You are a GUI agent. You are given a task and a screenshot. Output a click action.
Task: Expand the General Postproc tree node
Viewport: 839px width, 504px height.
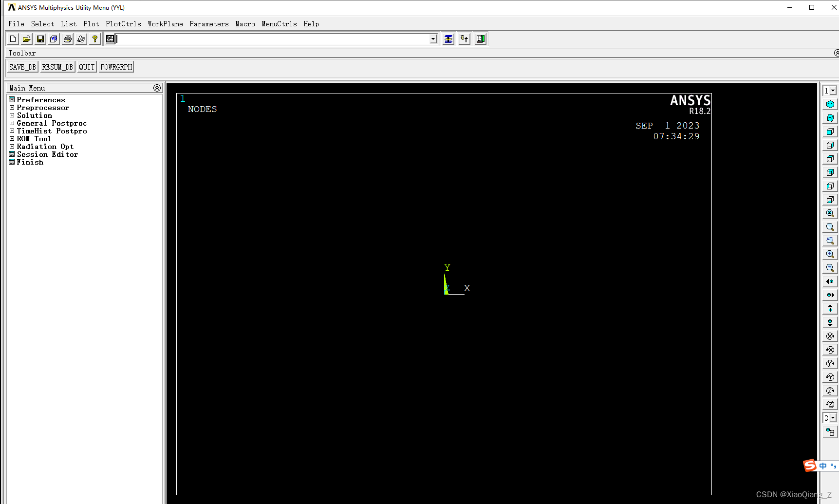12,123
